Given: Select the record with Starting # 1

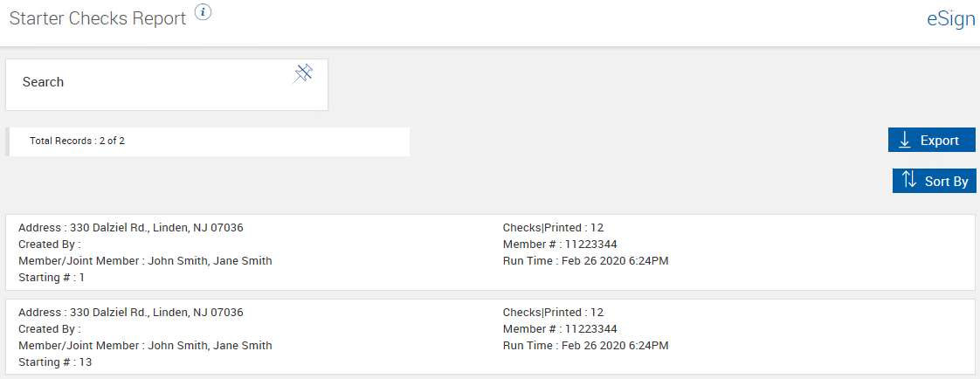Looking at the screenshot, I should pos(52,278).
